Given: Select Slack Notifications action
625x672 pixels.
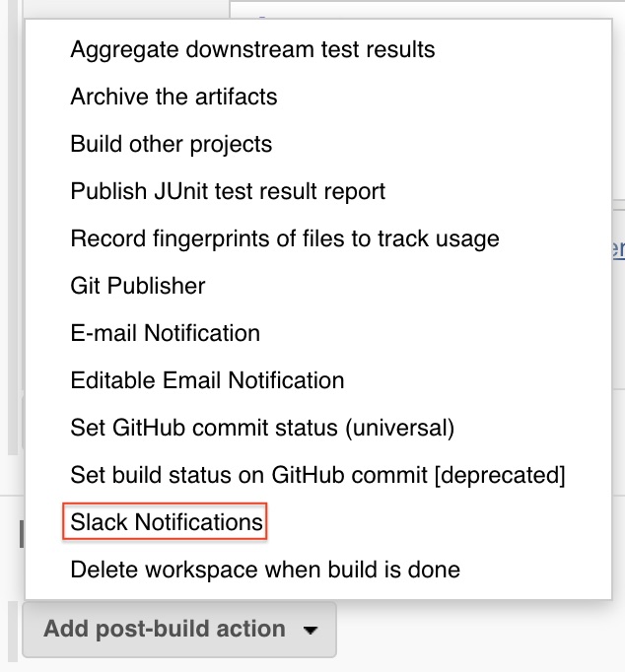Looking at the screenshot, I should coord(166,522).
